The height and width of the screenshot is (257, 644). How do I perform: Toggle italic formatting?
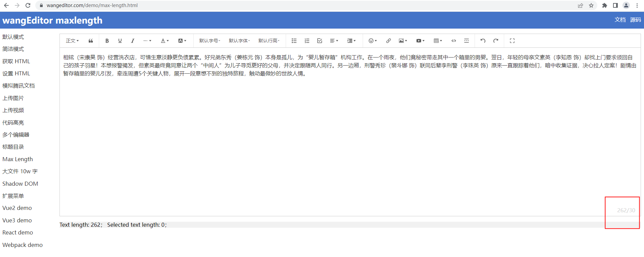click(132, 41)
